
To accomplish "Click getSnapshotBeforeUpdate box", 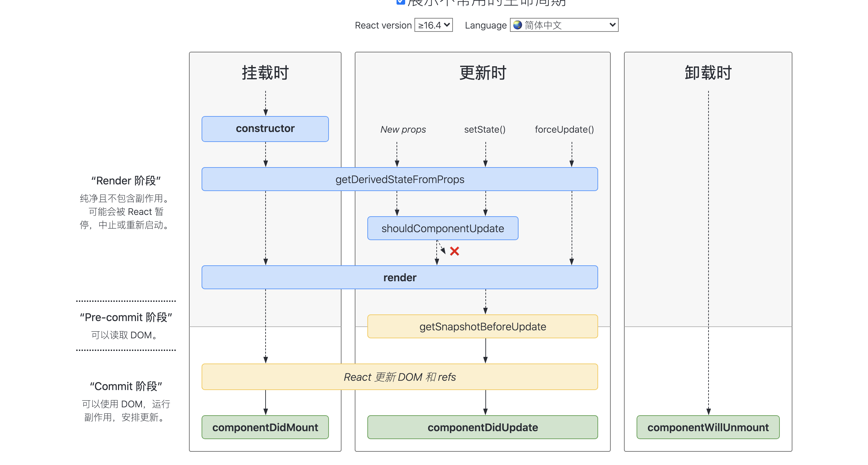I will [x=482, y=326].
